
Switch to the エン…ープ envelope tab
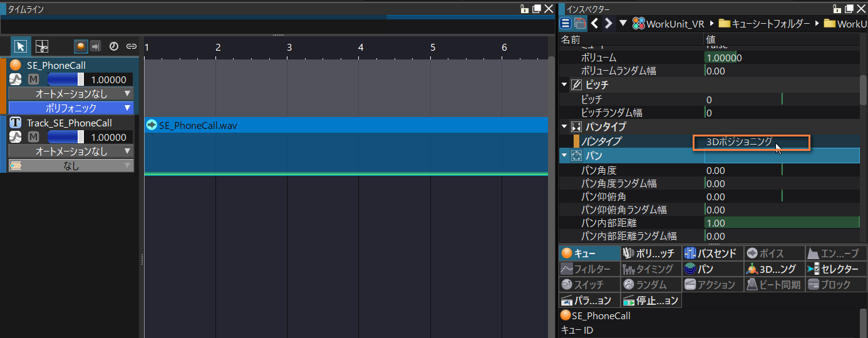click(x=835, y=253)
